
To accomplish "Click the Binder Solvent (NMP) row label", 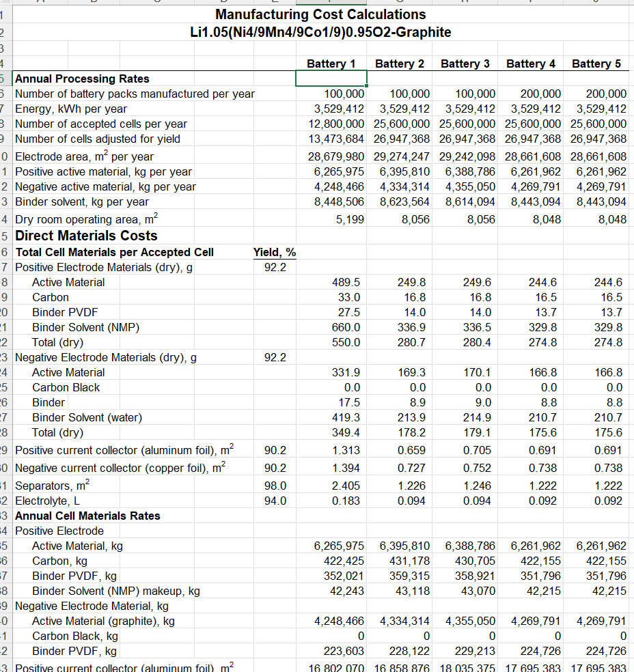I will (x=85, y=327).
